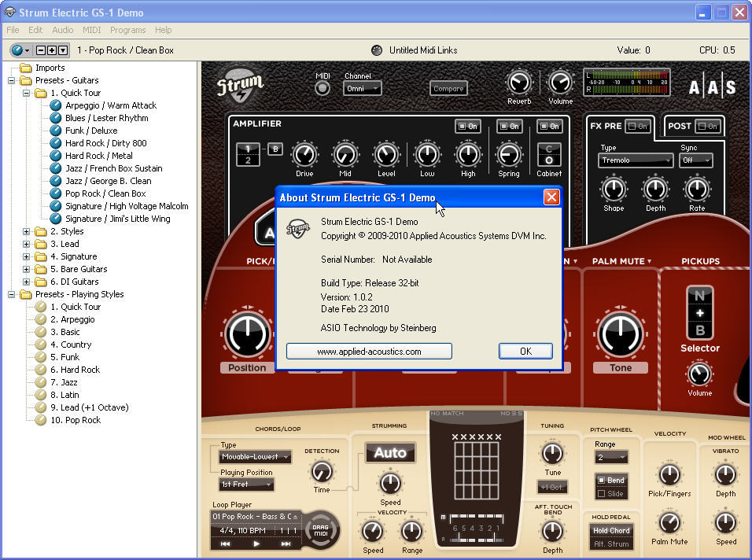Enable the pitch wheel Bend option

click(611, 480)
